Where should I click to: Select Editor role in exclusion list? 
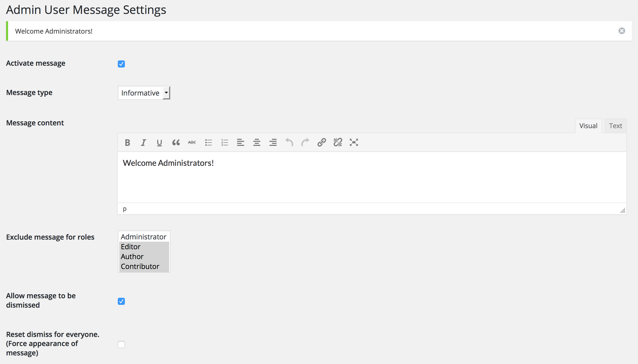[131, 246]
